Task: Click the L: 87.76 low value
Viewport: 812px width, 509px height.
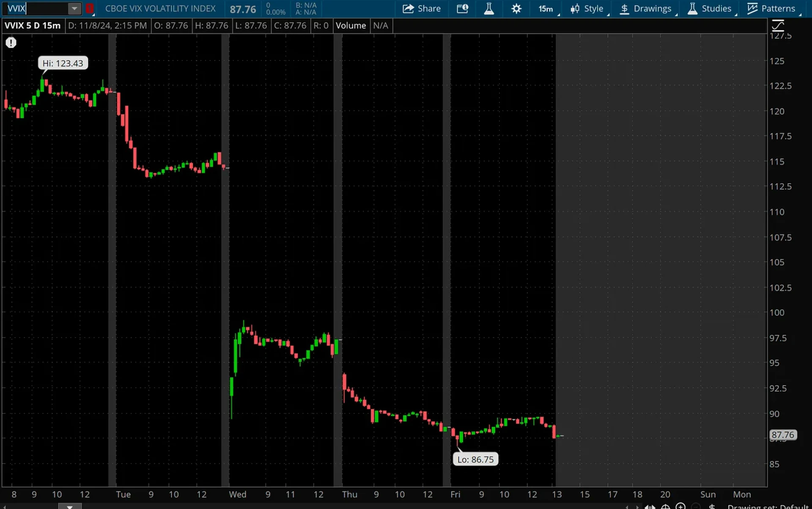Action: (x=251, y=26)
